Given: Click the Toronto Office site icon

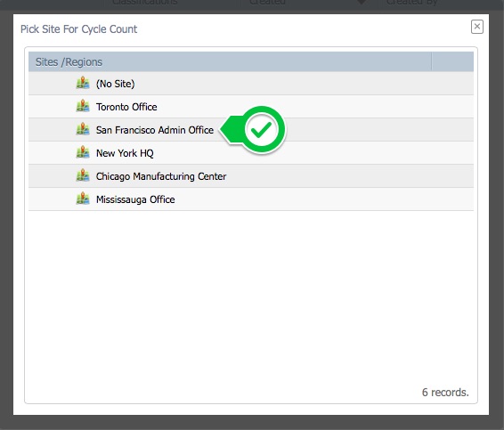Looking at the screenshot, I should [x=83, y=106].
